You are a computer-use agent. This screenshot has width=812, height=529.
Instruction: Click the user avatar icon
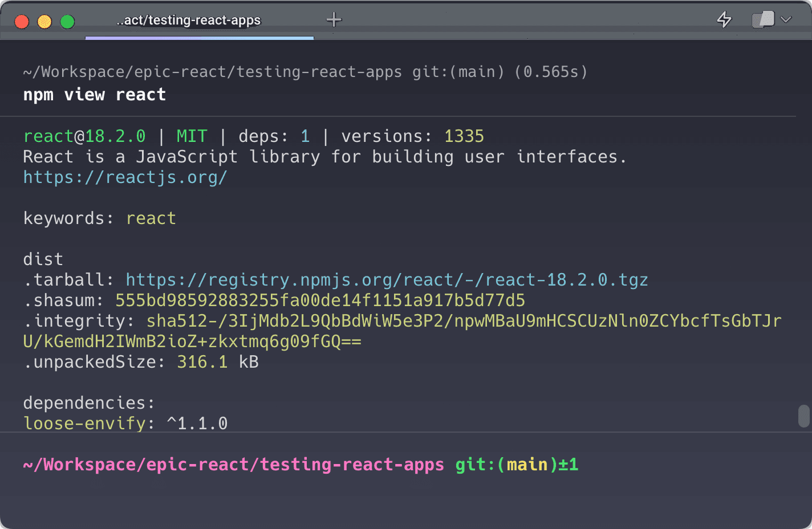click(764, 19)
